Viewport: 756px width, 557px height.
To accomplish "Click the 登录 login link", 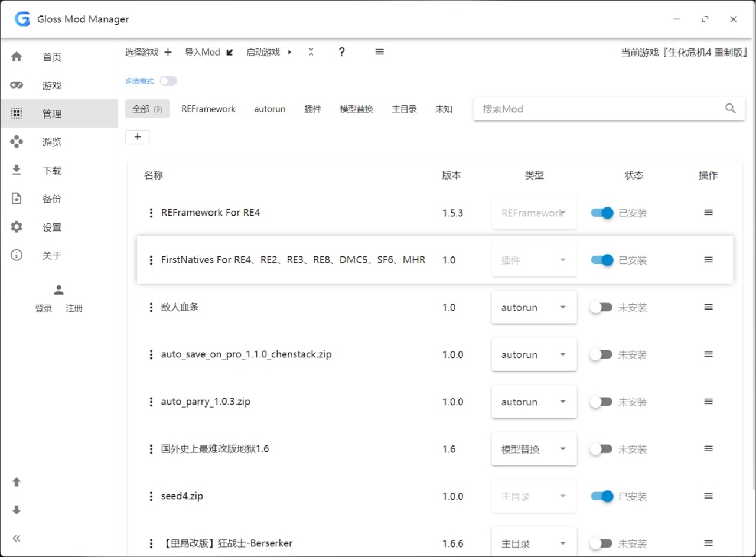I will pos(44,308).
